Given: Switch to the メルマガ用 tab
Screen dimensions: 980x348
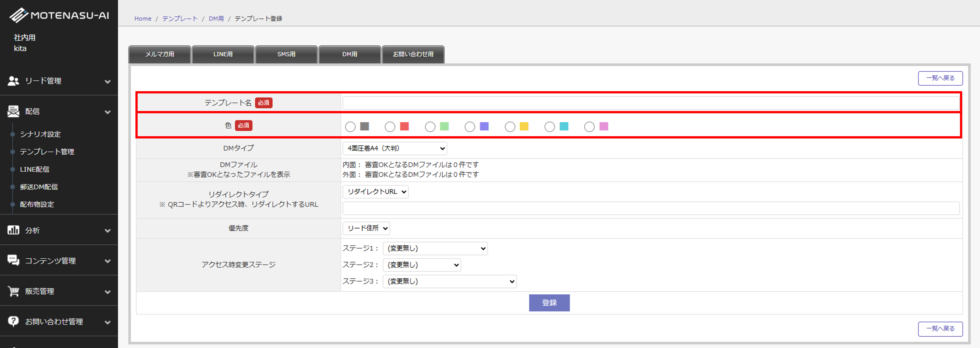Looking at the screenshot, I should point(160,54).
